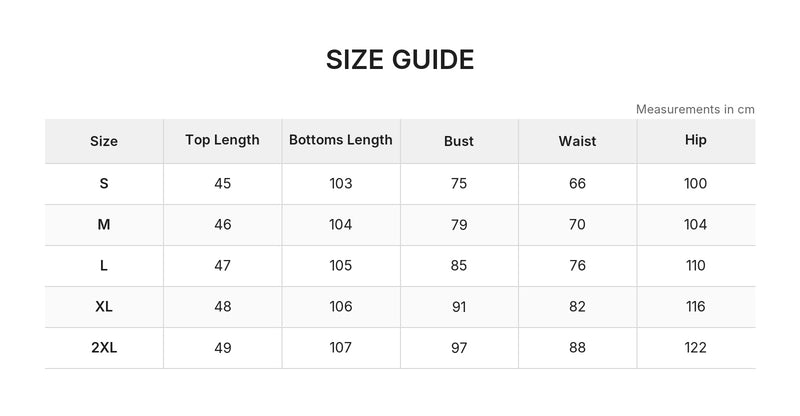Click the 2XL bust value 97
The width and height of the screenshot is (800, 416).
point(459,348)
